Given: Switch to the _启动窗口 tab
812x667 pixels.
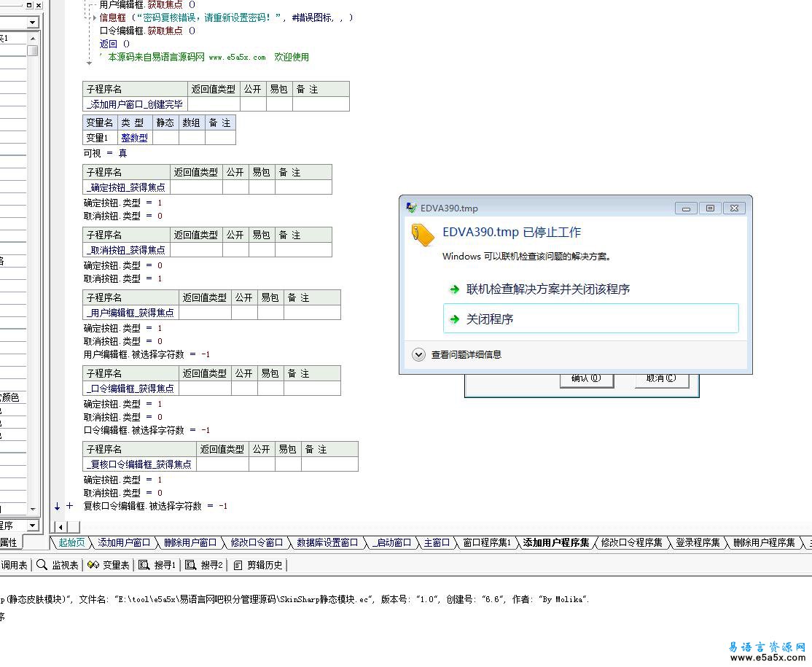Looking at the screenshot, I should 391,542.
